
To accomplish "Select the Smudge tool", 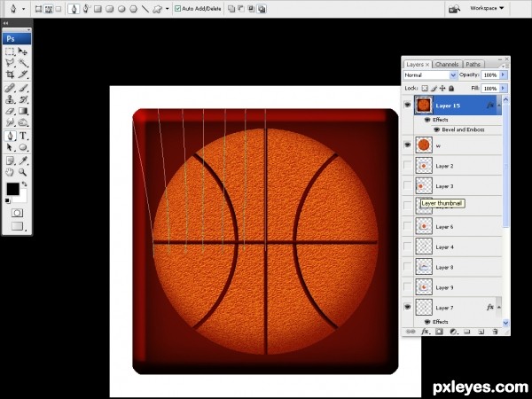I will pos(10,122).
